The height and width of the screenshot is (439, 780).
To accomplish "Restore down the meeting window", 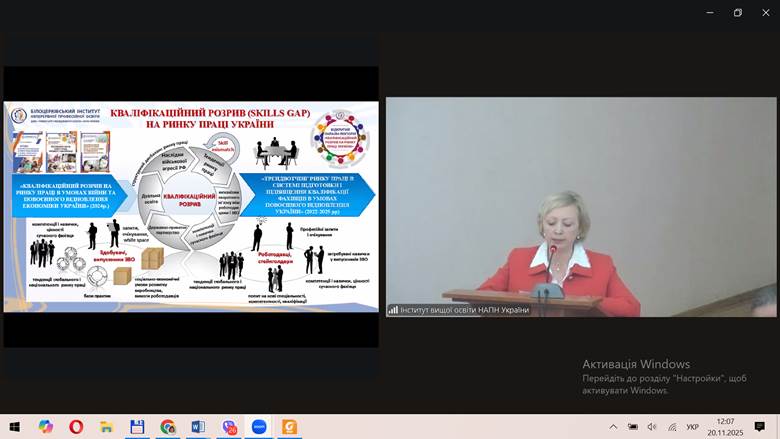I will click(x=738, y=13).
